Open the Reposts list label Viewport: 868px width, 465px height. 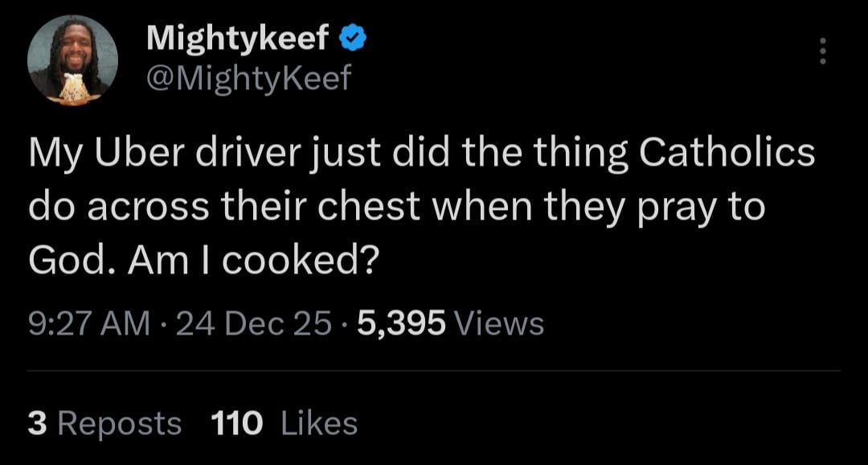tap(120, 422)
